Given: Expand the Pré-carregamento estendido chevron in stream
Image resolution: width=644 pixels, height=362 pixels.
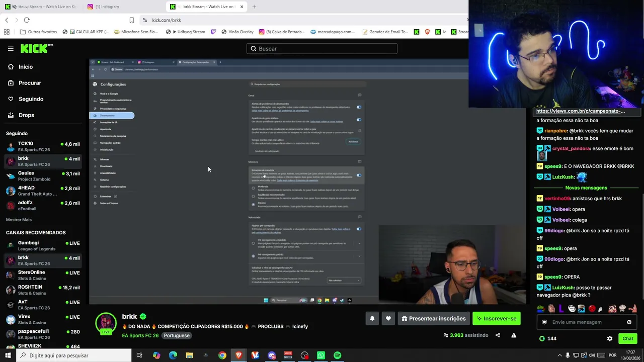Looking at the screenshot, I should point(359,243).
